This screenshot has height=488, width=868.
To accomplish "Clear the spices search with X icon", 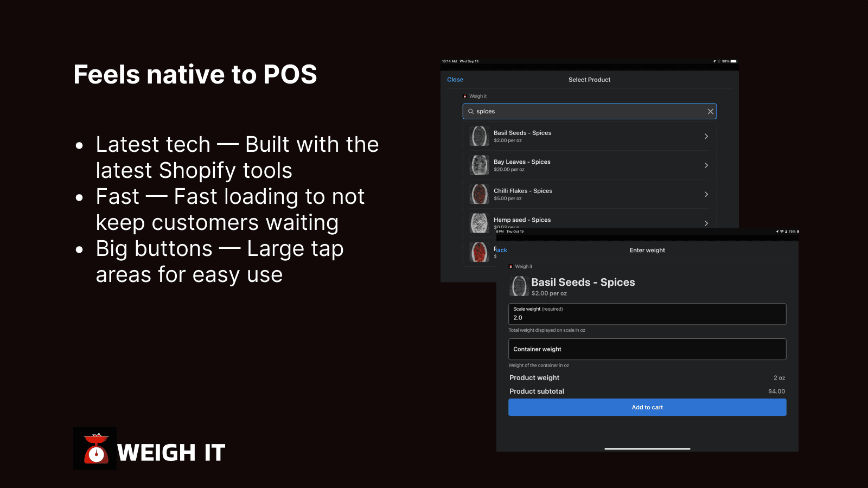I will (710, 112).
